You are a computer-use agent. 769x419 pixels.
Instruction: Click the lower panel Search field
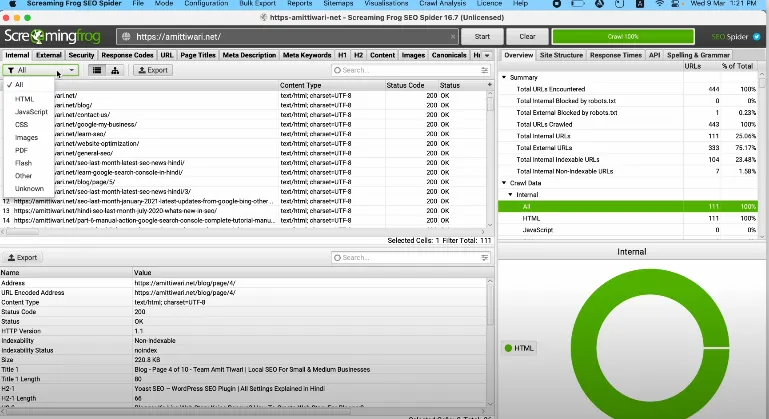pyautogui.click(x=410, y=257)
